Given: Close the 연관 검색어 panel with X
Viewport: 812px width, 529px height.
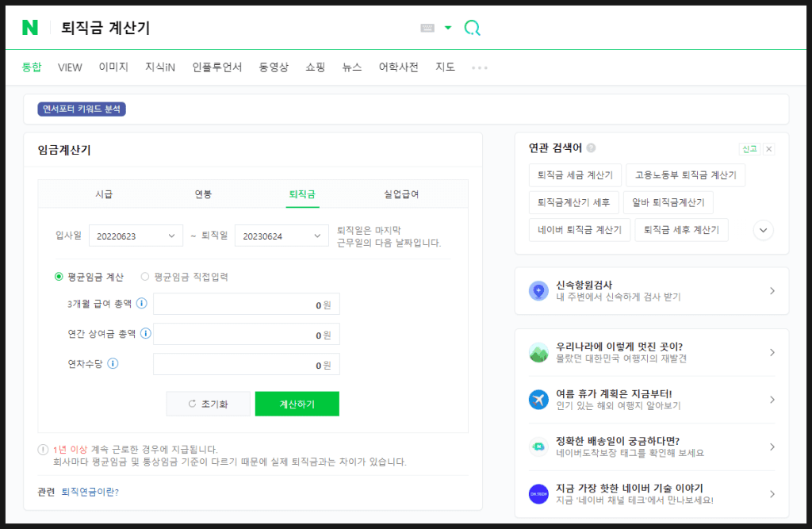Looking at the screenshot, I should 768,149.
